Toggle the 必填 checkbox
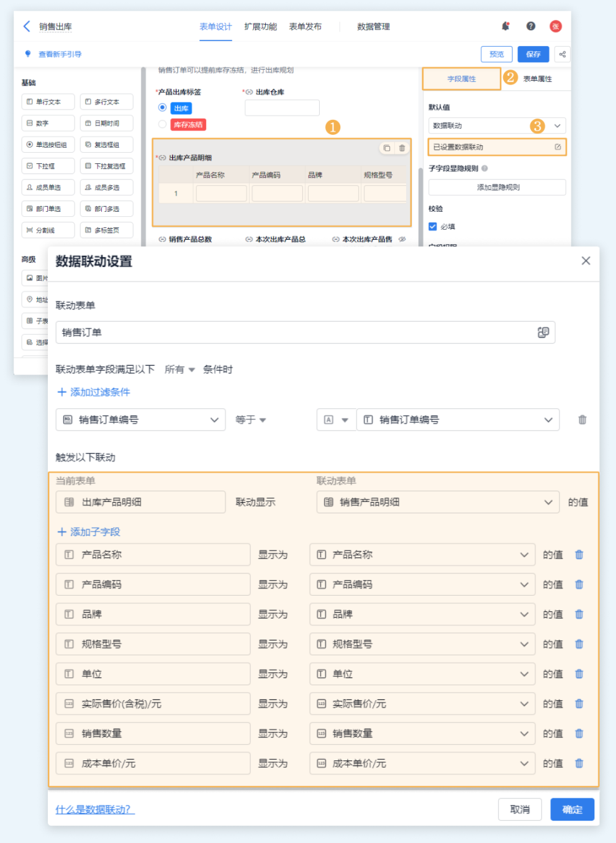This screenshot has height=843, width=616. 433,226
